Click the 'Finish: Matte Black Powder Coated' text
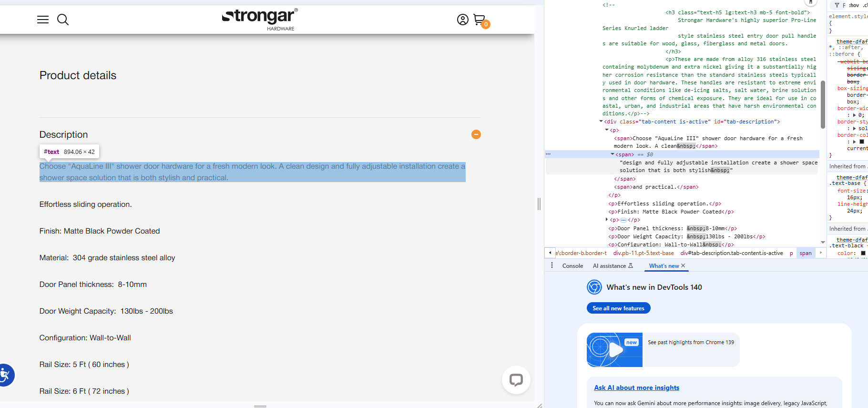Viewport: 868px width, 408px height. tap(100, 231)
